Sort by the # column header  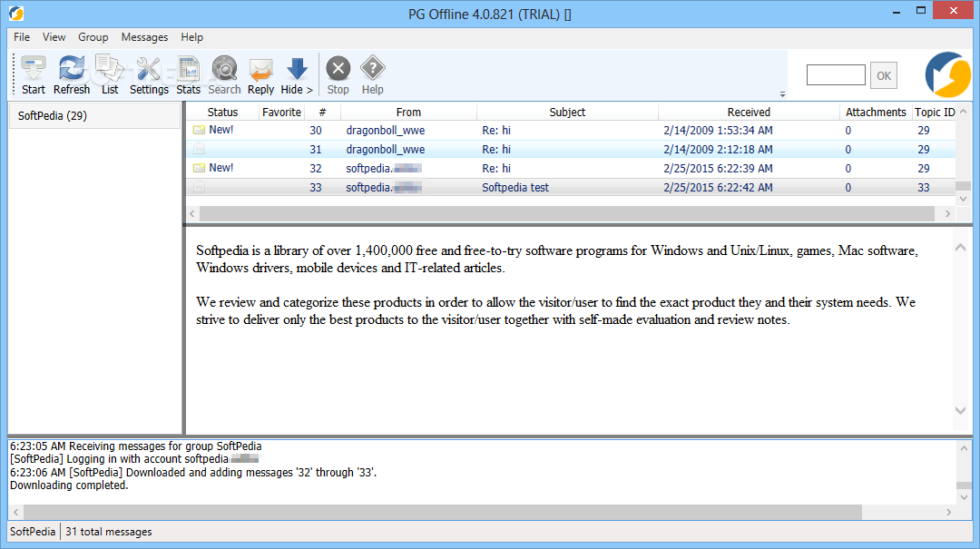click(x=322, y=112)
